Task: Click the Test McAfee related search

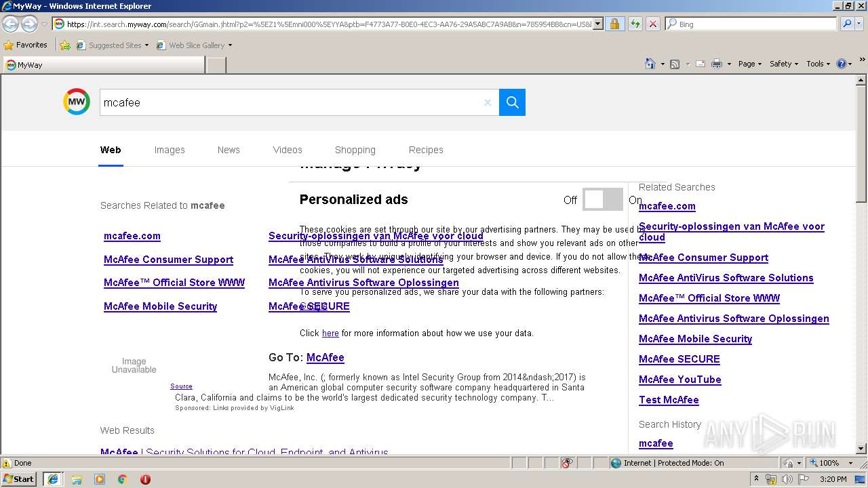Action: (669, 400)
